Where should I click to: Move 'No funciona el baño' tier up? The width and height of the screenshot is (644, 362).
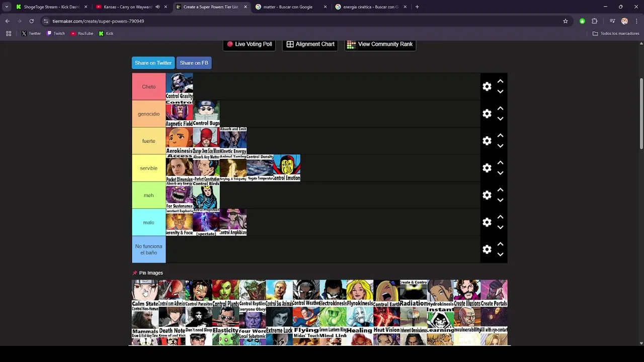[500, 244]
